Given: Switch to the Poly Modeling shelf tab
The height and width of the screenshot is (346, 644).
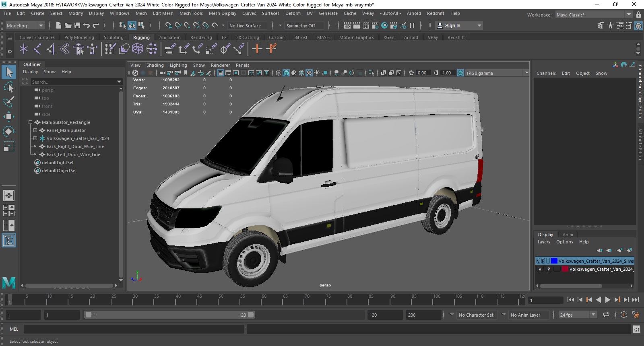Looking at the screenshot, I should point(79,37).
